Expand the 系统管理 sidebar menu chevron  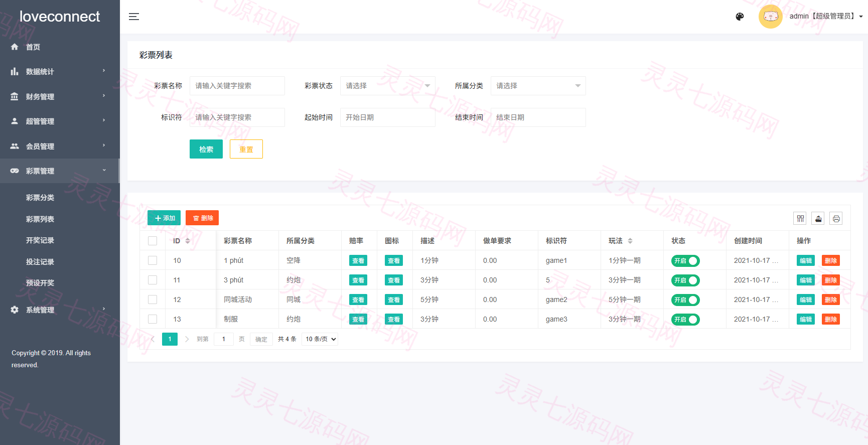tap(104, 309)
